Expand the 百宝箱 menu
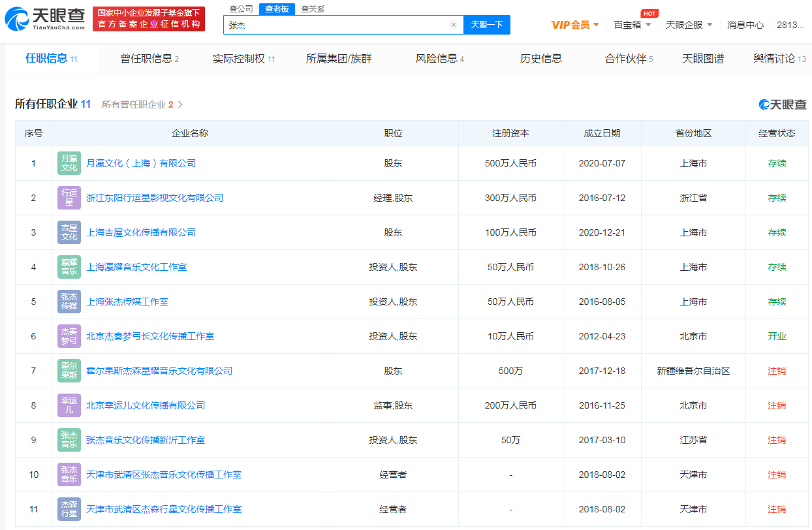This screenshot has height=530, width=812. click(632, 25)
